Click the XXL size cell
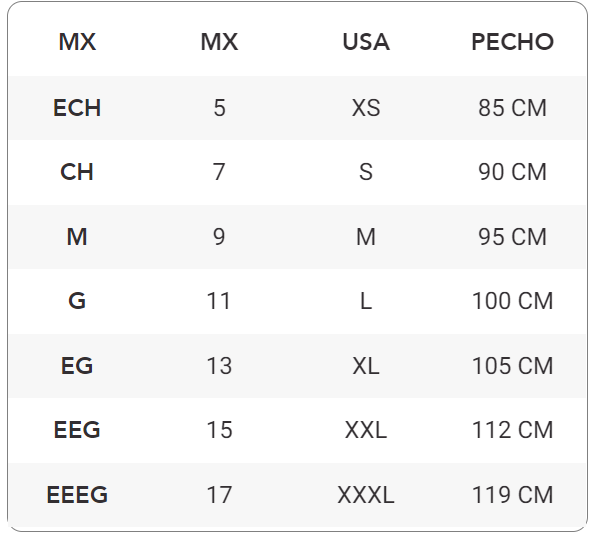The width and height of the screenshot is (603, 538). pyautogui.click(x=366, y=430)
